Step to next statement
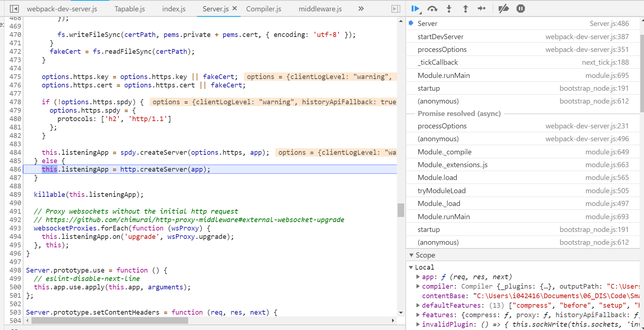The image size is (644, 330). pos(482,9)
